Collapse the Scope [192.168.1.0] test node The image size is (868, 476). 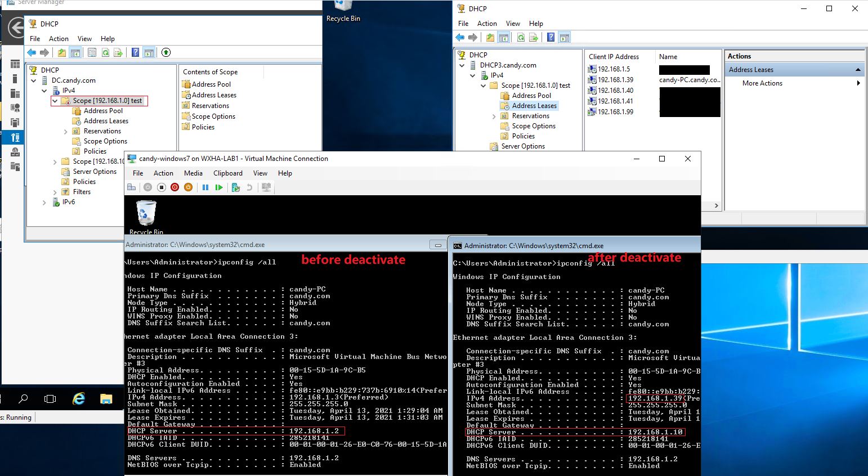pyautogui.click(x=55, y=101)
